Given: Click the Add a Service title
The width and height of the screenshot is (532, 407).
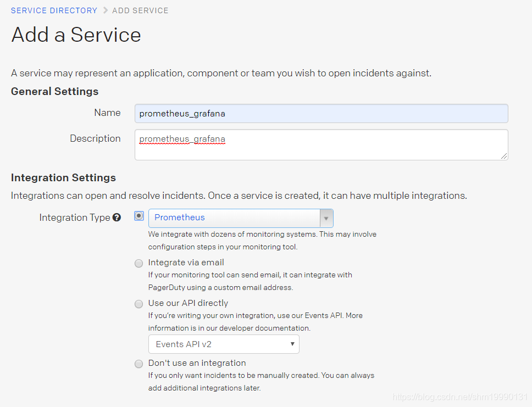Looking at the screenshot, I should tap(76, 35).
